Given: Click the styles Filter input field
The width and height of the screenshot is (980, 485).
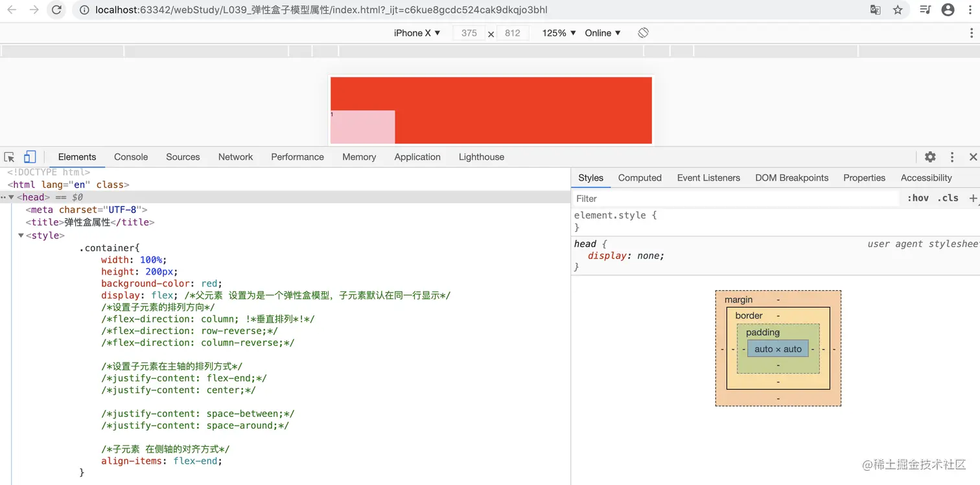Looking at the screenshot, I should [x=736, y=198].
